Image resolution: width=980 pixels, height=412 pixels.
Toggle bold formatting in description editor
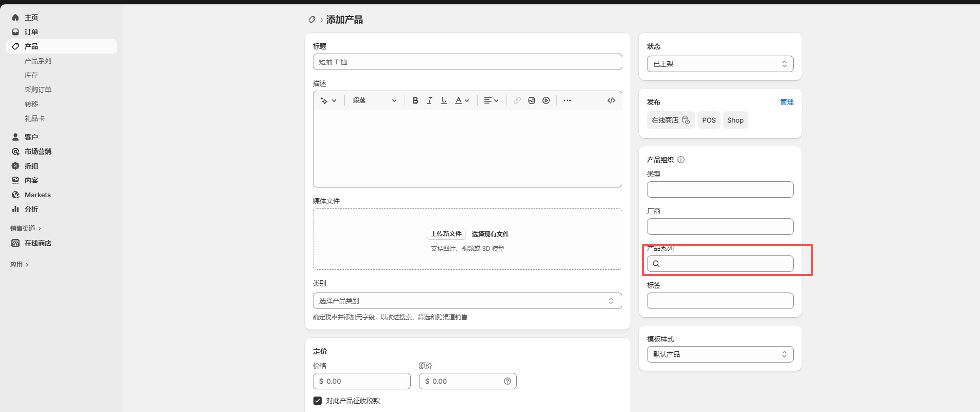pos(415,100)
